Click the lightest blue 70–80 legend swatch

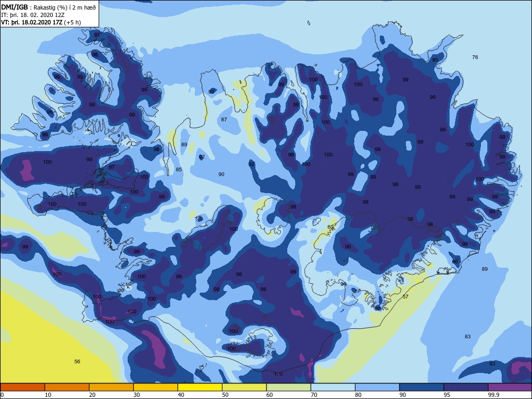point(333,387)
